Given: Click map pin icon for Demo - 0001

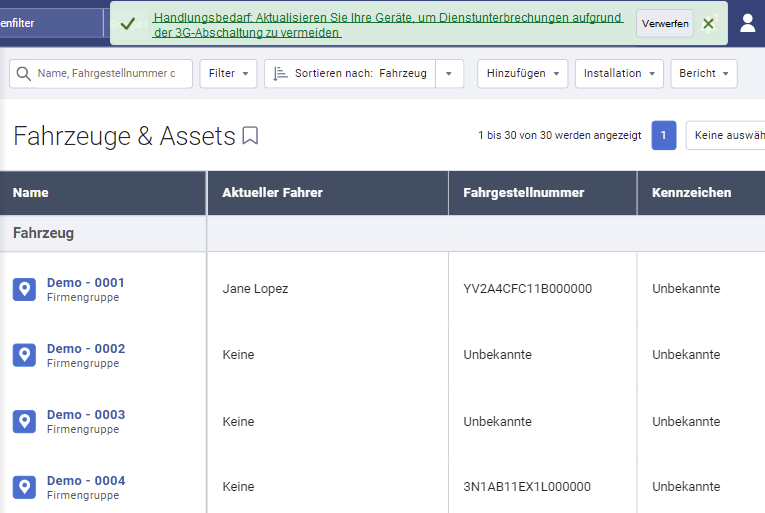Looking at the screenshot, I should tap(24, 289).
